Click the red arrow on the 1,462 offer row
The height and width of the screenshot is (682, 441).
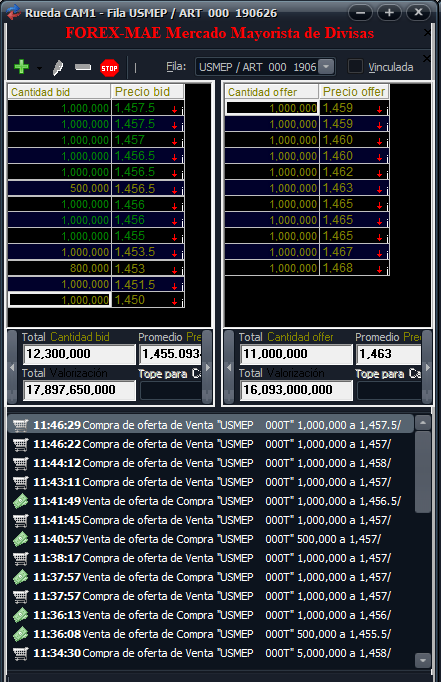click(379, 174)
